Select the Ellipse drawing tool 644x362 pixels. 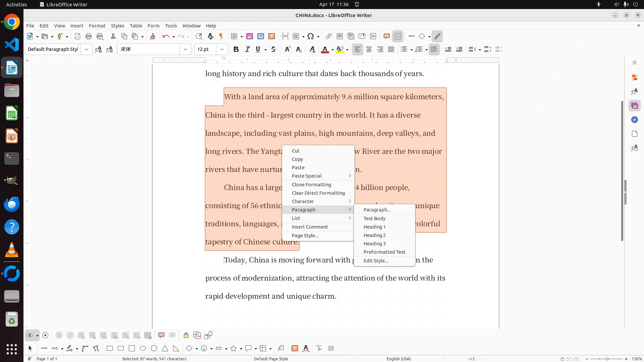(143, 349)
